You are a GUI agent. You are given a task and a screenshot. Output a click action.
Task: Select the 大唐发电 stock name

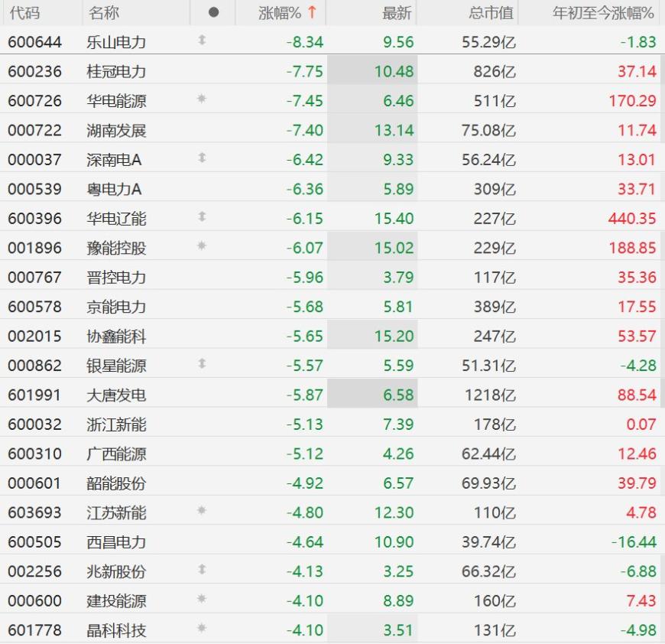(116, 395)
